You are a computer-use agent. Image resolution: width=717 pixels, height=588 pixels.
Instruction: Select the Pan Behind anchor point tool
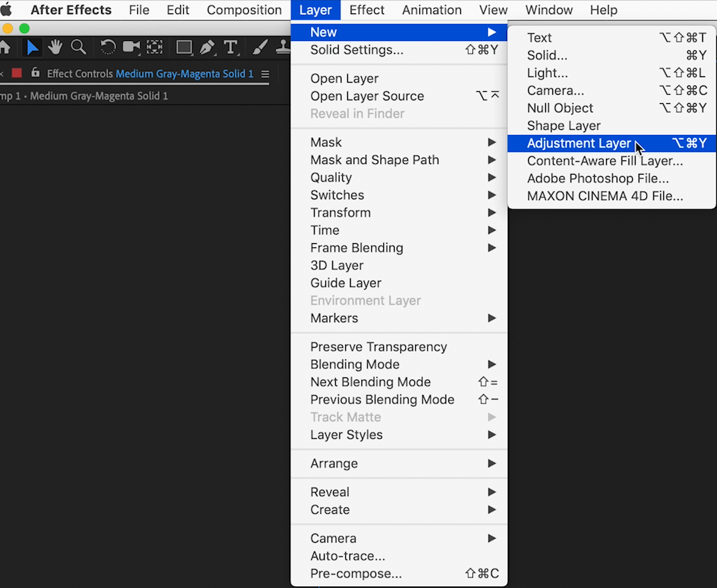tap(154, 47)
